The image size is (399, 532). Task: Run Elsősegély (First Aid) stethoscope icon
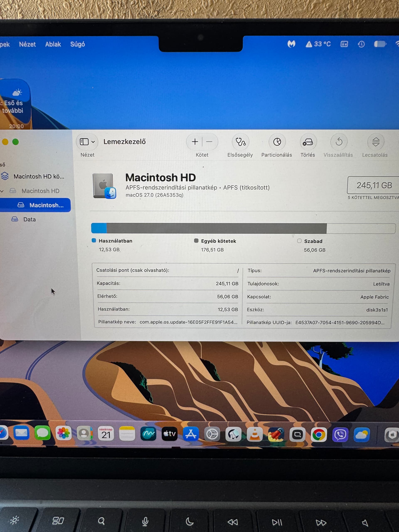[240, 142]
